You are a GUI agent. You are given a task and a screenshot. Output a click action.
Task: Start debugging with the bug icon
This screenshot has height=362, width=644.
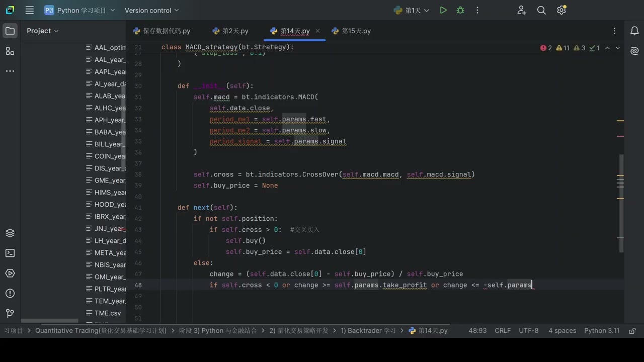(x=460, y=10)
